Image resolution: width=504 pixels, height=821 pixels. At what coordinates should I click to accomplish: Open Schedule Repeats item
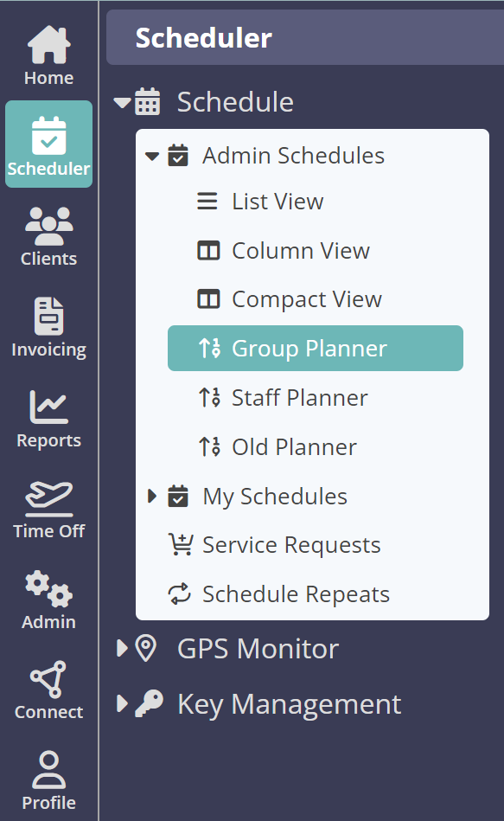(x=278, y=594)
